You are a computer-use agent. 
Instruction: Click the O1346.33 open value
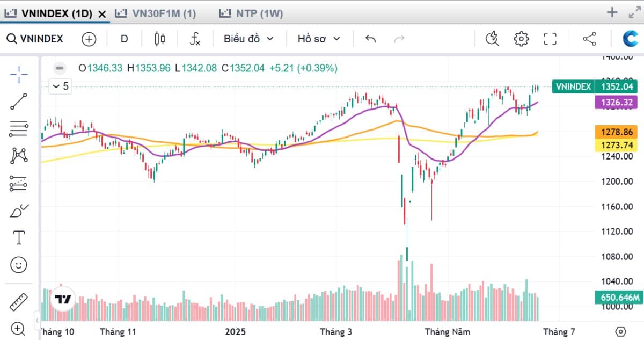coord(100,68)
